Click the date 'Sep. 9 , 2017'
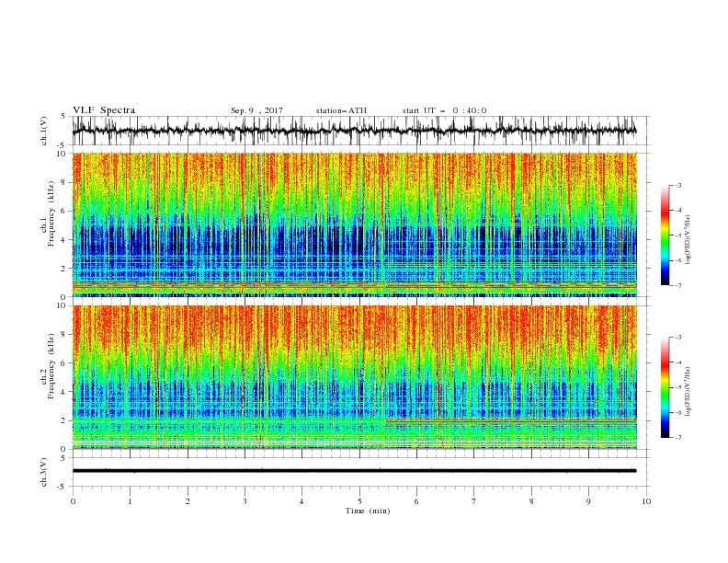The height and width of the screenshot is (563, 728). click(256, 110)
